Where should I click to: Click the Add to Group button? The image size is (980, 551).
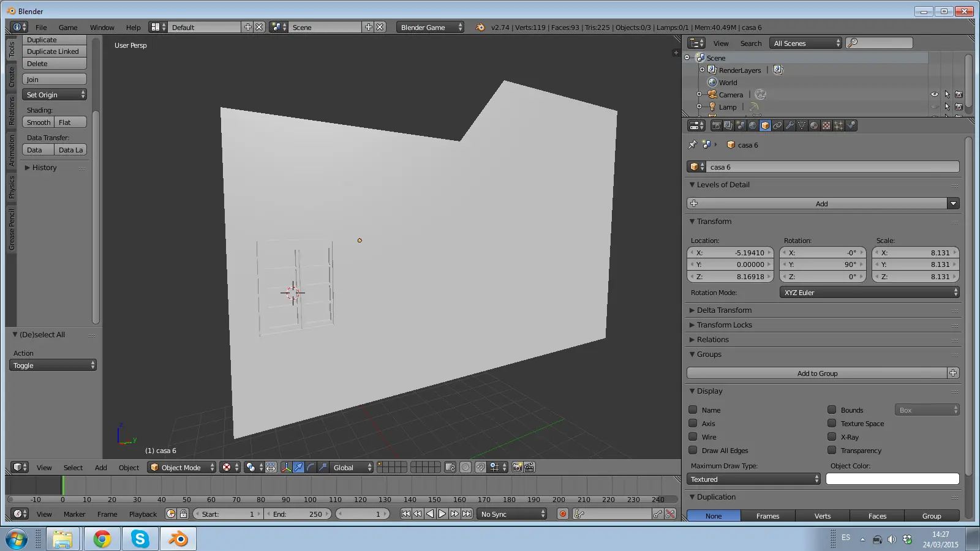point(817,373)
